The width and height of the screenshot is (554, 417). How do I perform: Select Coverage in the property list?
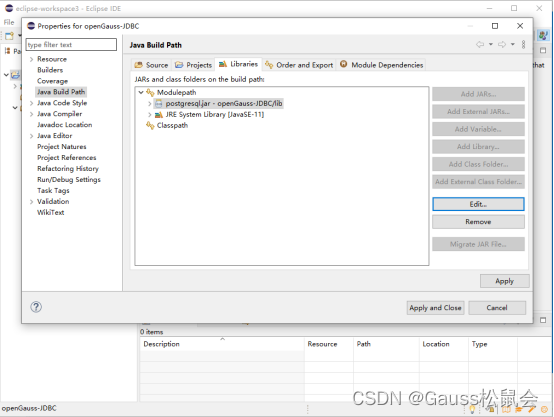pos(52,81)
